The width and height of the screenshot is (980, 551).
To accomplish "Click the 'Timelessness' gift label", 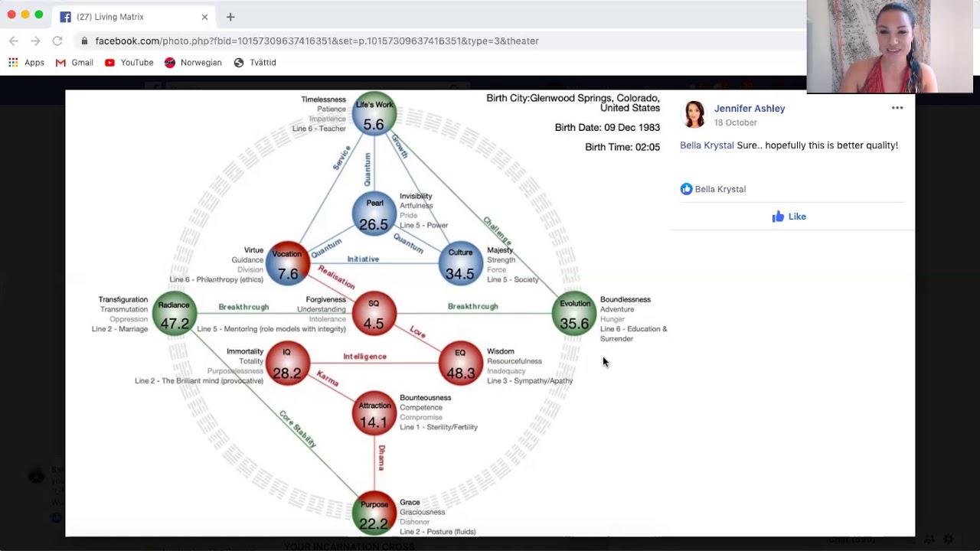I will pos(323,99).
